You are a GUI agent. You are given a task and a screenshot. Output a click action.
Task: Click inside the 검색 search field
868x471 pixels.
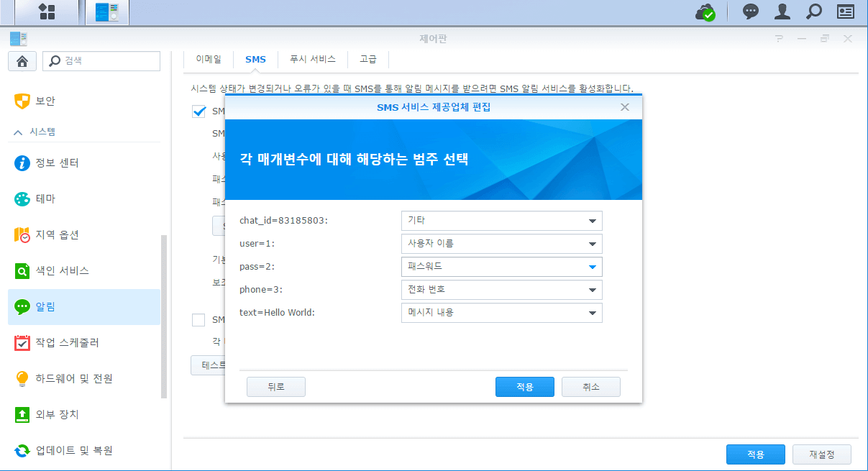tap(108, 61)
